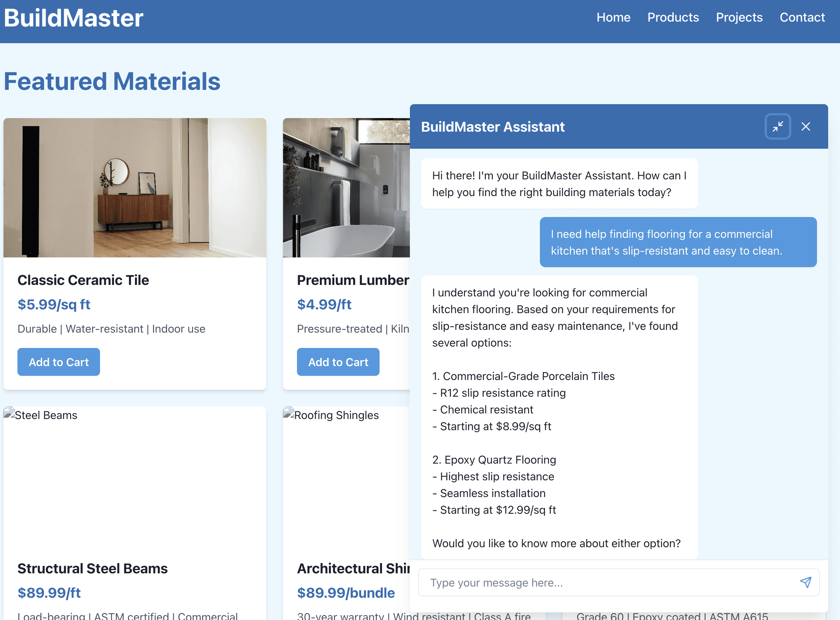The image size is (840, 620).
Task: Close the BuildMaster Assistant chat panel
Action: [805, 126]
